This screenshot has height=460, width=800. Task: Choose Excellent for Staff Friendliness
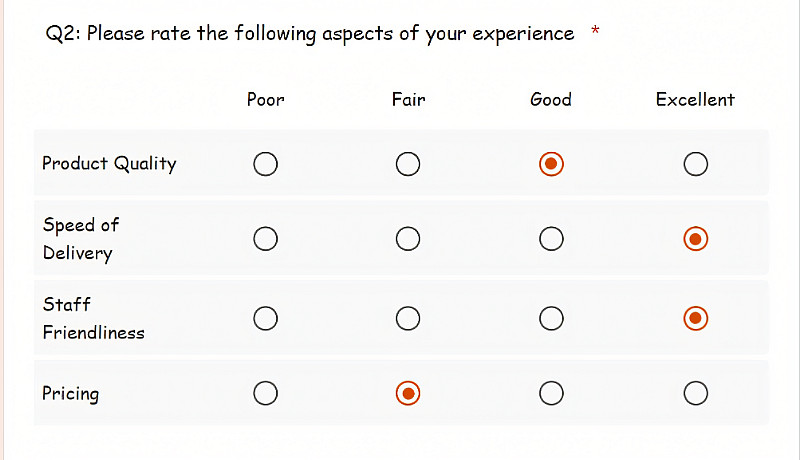pos(696,318)
